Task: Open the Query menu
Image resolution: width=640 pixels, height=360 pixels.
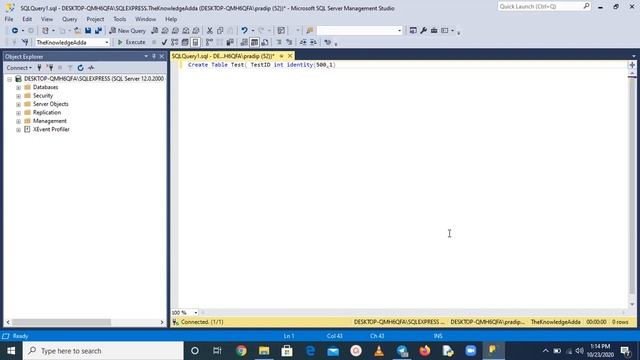Action: (x=69, y=19)
